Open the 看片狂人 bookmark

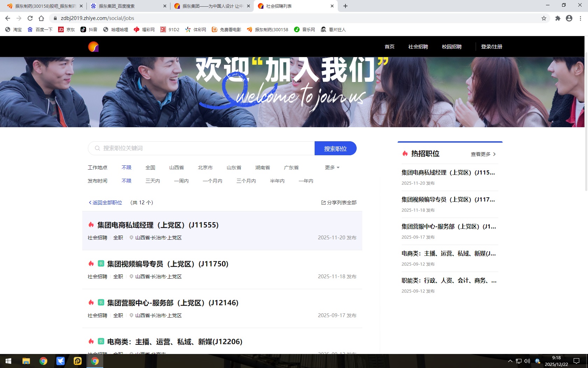coord(333,29)
